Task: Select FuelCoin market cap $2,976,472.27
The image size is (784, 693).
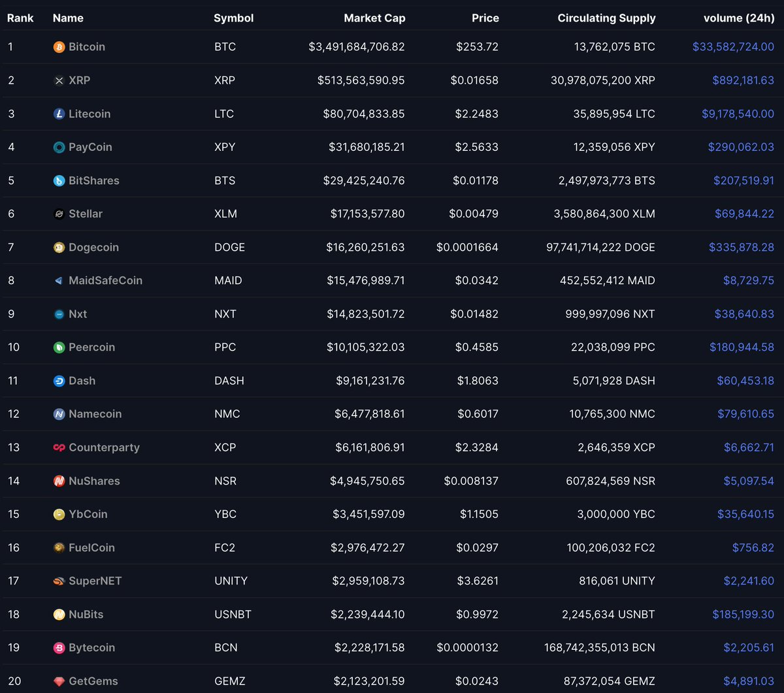Action: (x=368, y=547)
